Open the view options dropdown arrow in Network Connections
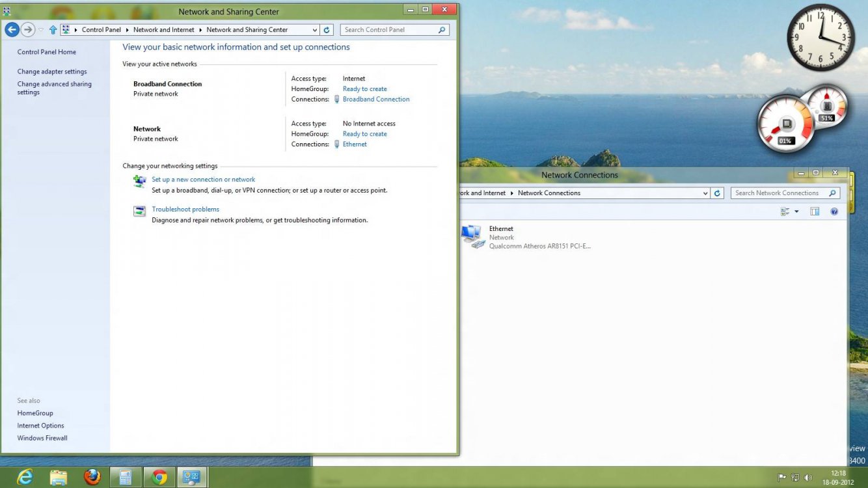The height and width of the screenshot is (488, 868). tap(796, 211)
